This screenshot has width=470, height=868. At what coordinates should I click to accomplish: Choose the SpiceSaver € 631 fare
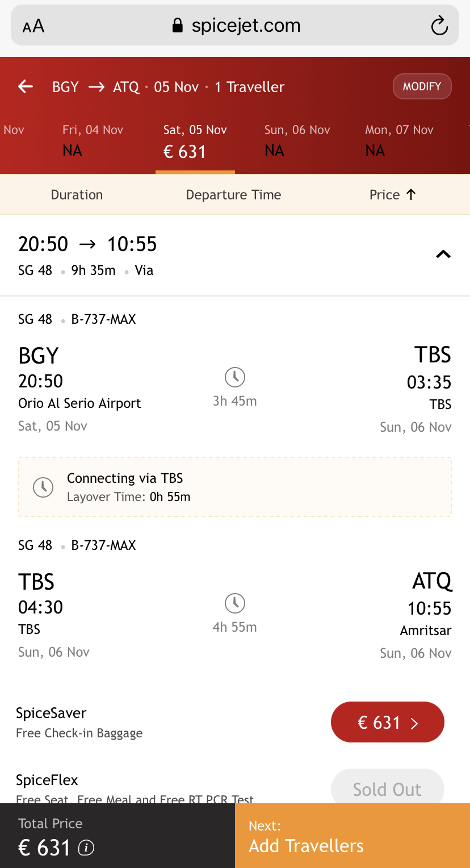[x=387, y=722]
